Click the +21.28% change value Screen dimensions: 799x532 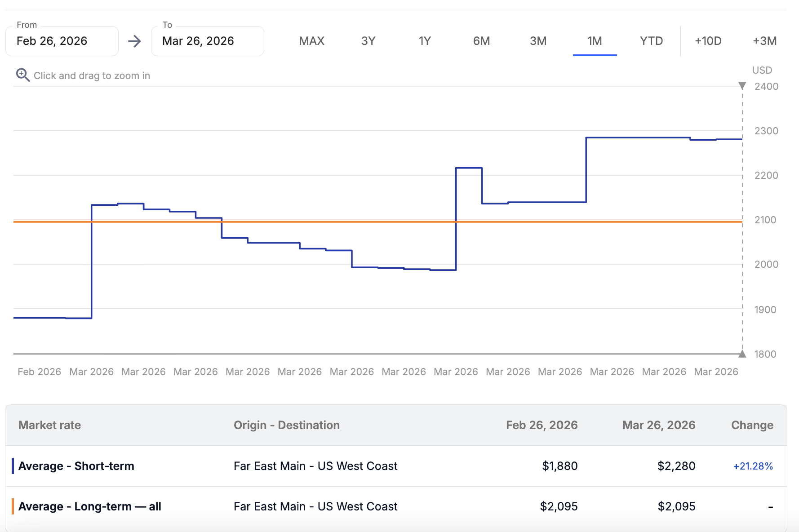pyautogui.click(x=753, y=466)
